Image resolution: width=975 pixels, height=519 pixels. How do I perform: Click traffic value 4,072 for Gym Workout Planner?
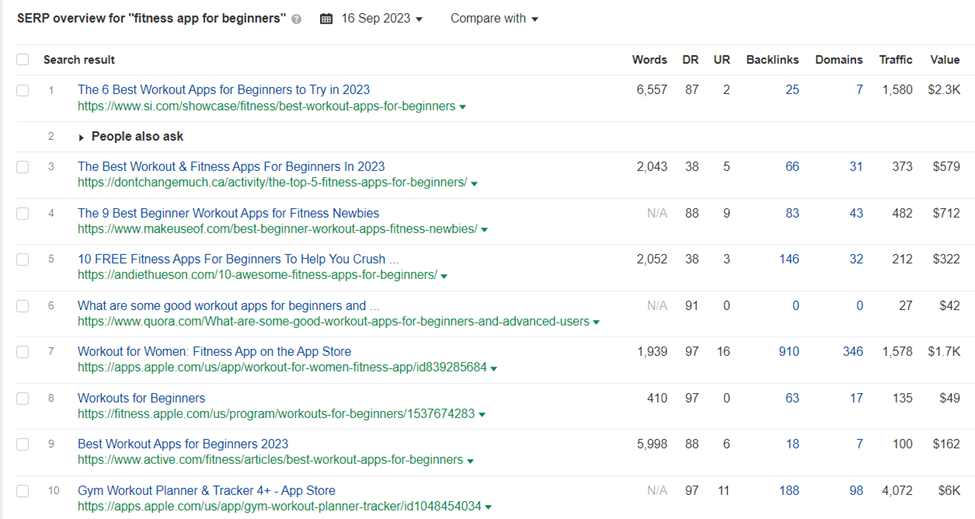coord(897,491)
